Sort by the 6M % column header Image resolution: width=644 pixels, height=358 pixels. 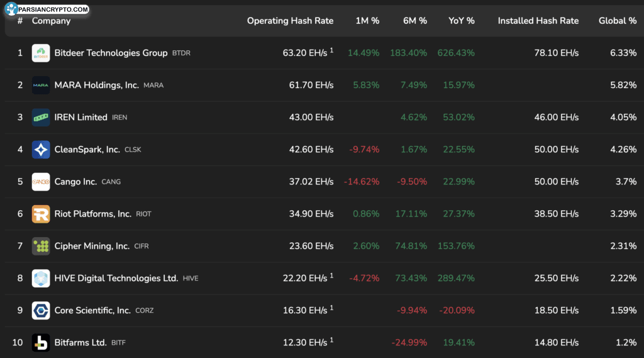pyautogui.click(x=415, y=21)
